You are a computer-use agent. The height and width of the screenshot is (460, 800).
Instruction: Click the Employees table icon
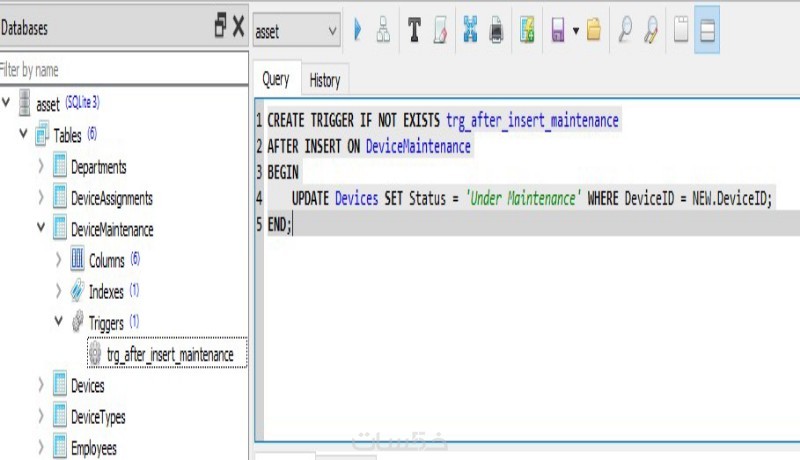tap(60, 446)
